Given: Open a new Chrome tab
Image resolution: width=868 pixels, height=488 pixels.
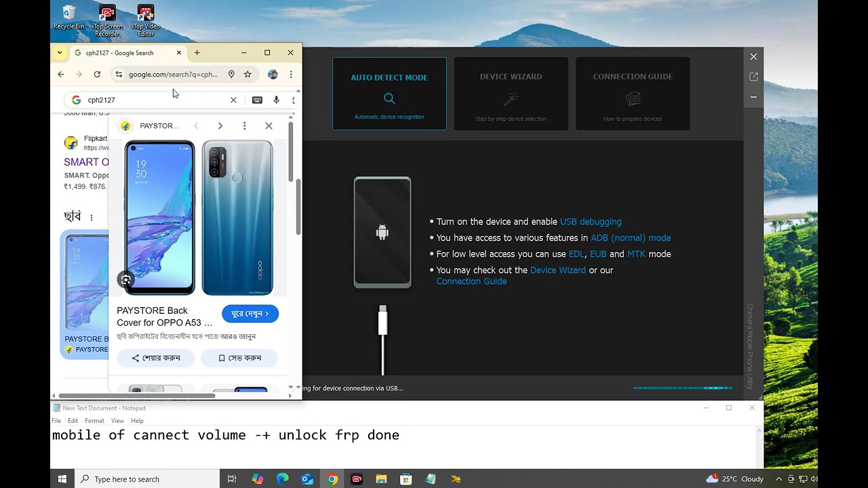Looking at the screenshot, I should (x=197, y=53).
